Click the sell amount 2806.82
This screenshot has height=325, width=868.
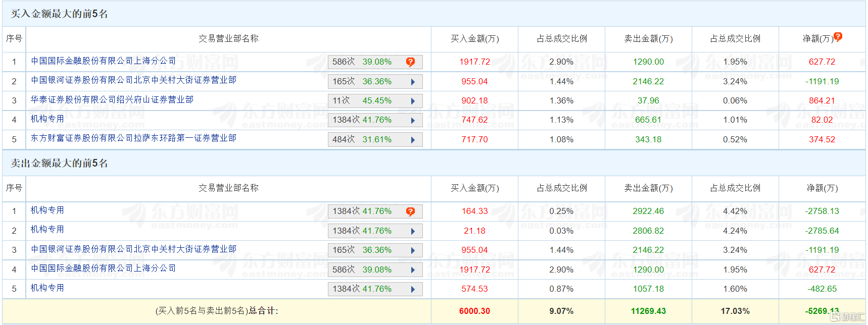coord(648,231)
